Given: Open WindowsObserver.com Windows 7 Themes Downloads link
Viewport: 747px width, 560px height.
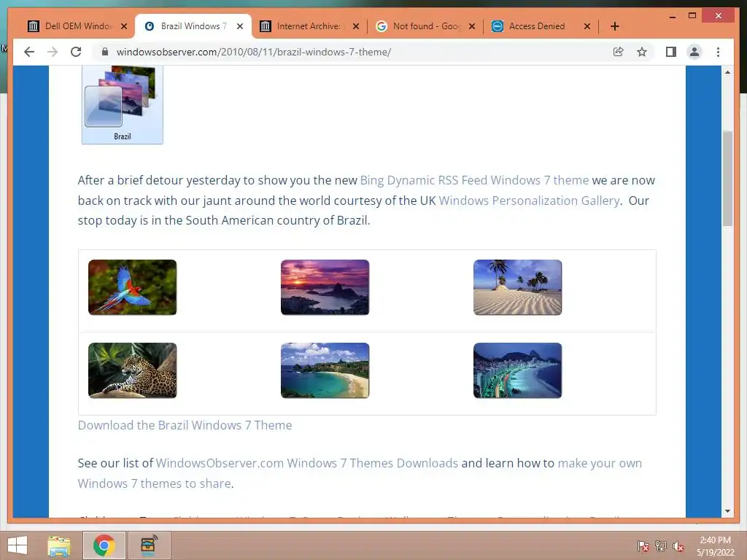Looking at the screenshot, I should (x=307, y=463).
